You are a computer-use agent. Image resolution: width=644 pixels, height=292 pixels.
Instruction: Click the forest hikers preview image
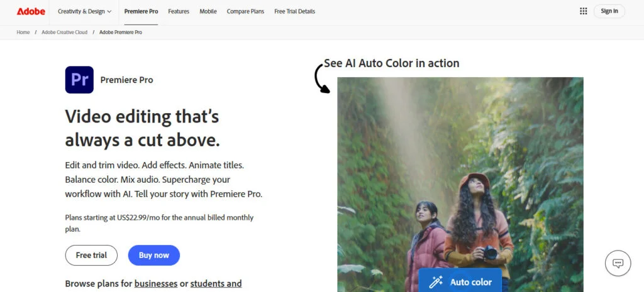(460, 170)
